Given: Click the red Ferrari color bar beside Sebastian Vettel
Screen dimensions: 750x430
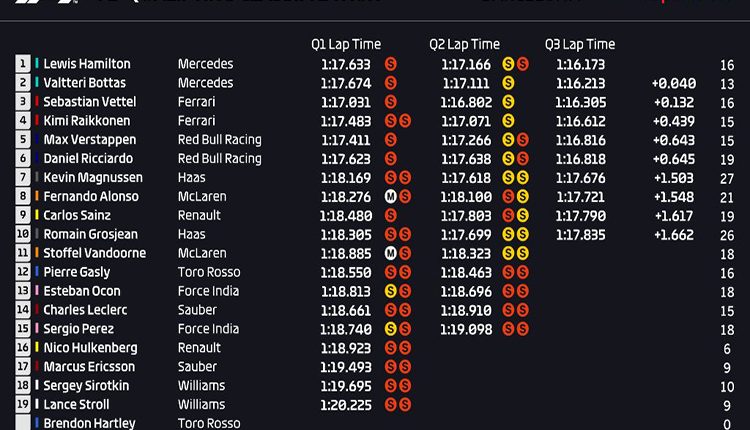Looking at the screenshot, I should [36, 101].
